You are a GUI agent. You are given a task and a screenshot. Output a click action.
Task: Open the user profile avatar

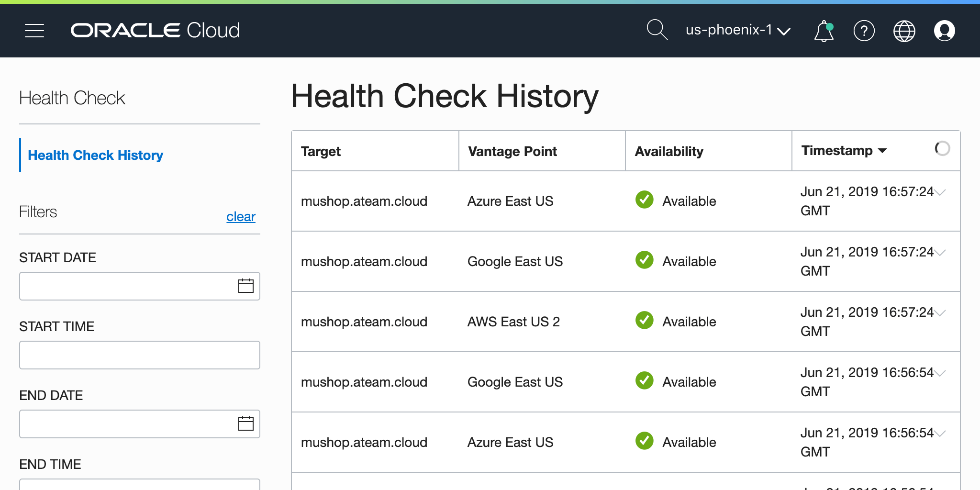tap(944, 31)
